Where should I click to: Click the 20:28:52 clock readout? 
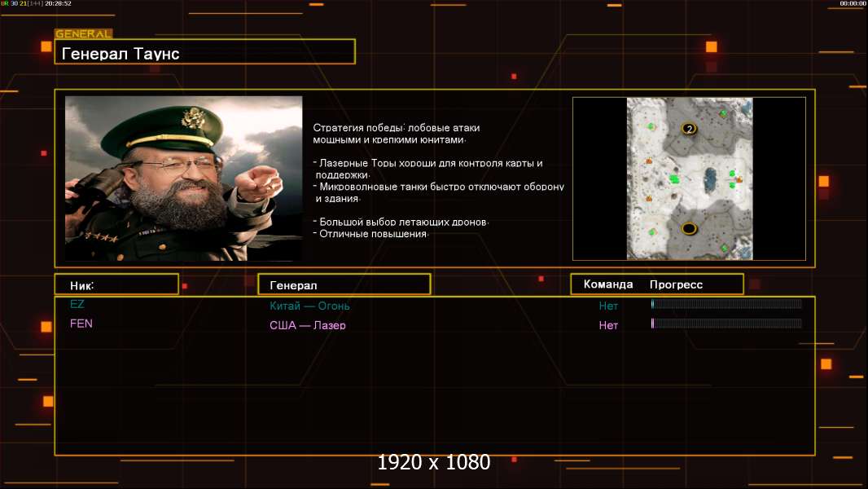click(58, 3)
